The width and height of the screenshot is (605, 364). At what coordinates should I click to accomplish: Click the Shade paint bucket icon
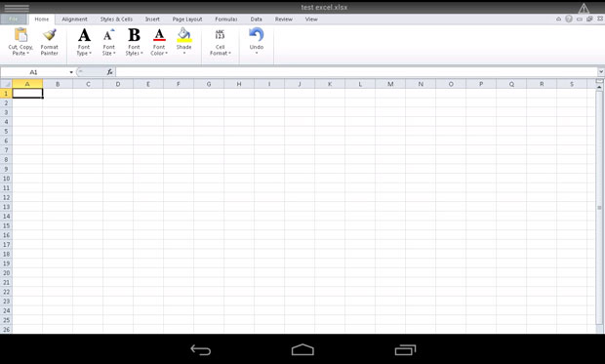pos(184,35)
